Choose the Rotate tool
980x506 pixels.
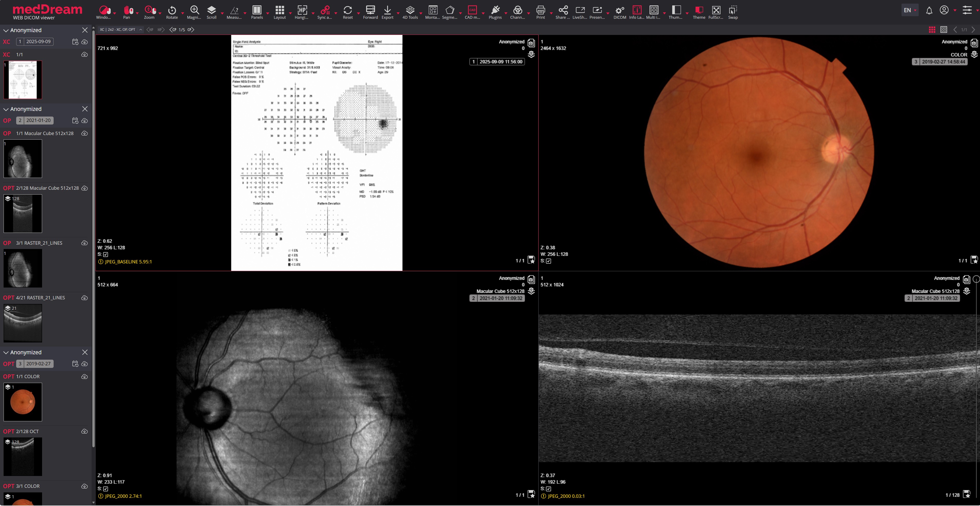pyautogui.click(x=172, y=12)
